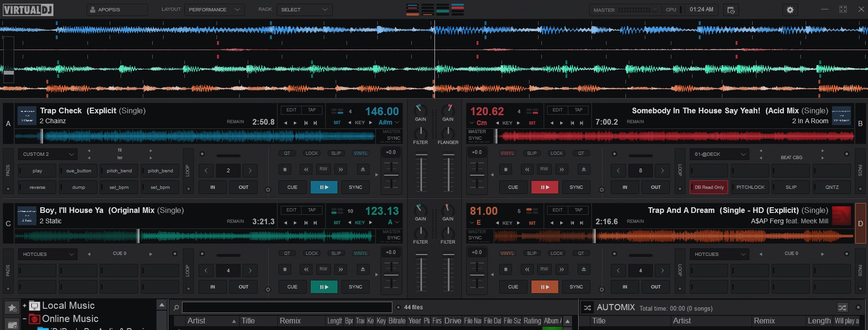Toggle LOCK on deck C
Viewport: 868px width, 330px height.
[312, 254]
